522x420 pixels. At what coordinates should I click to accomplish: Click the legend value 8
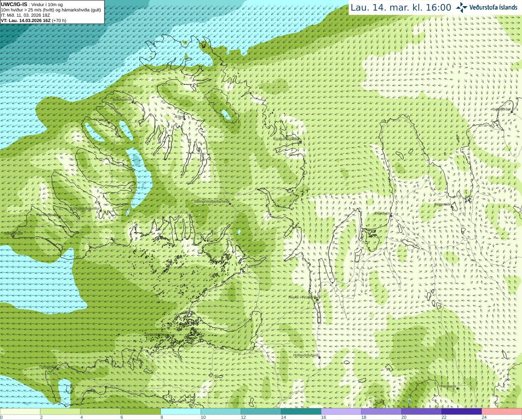(162, 417)
